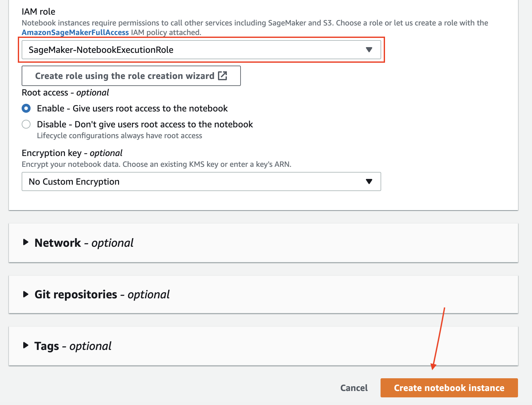This screenshot has width=532, height=405.
Task: Click the Encryption key dropdown arrow
Action: [369, 181]
